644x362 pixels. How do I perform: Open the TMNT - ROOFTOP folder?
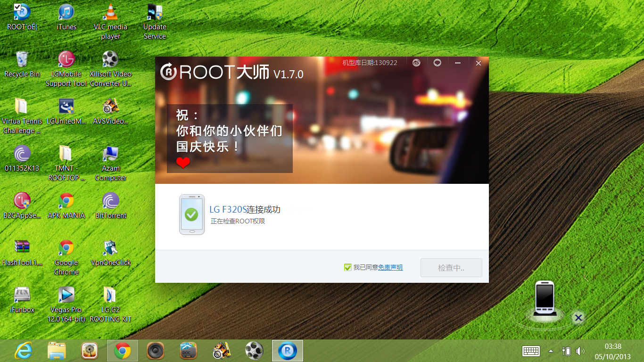tap(66, 163)
